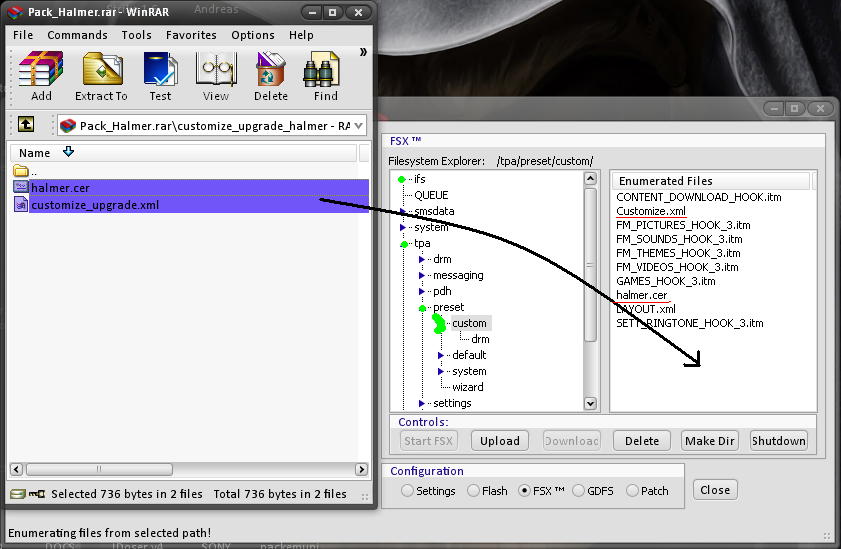Click the Upload button

pyautogui.click(x=500, y=441)
